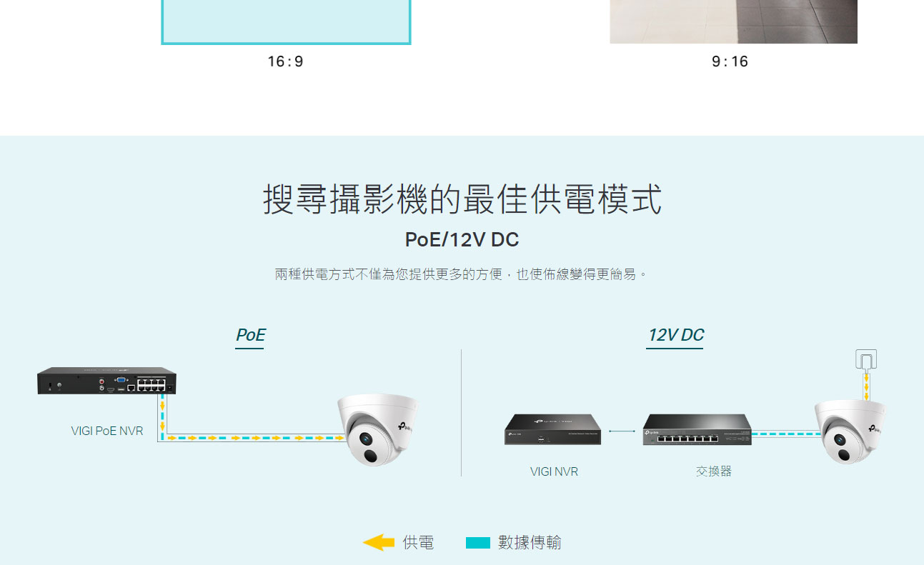The width and height of the screenshot is (924, 565).
Task: Click the cyan data transmission legend swatch
Action: pos(478,543)
